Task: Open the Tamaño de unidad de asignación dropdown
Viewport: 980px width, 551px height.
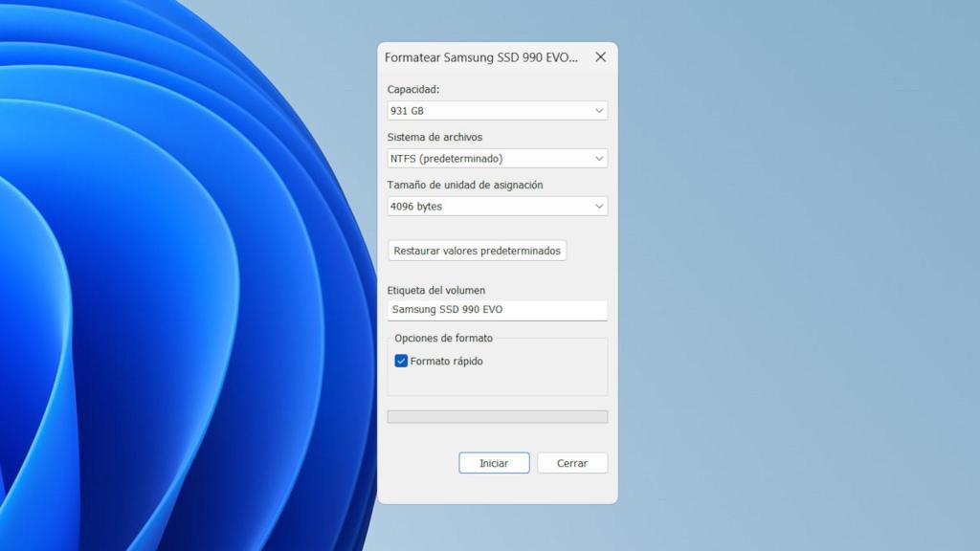Action: click(x=600, y=206)
